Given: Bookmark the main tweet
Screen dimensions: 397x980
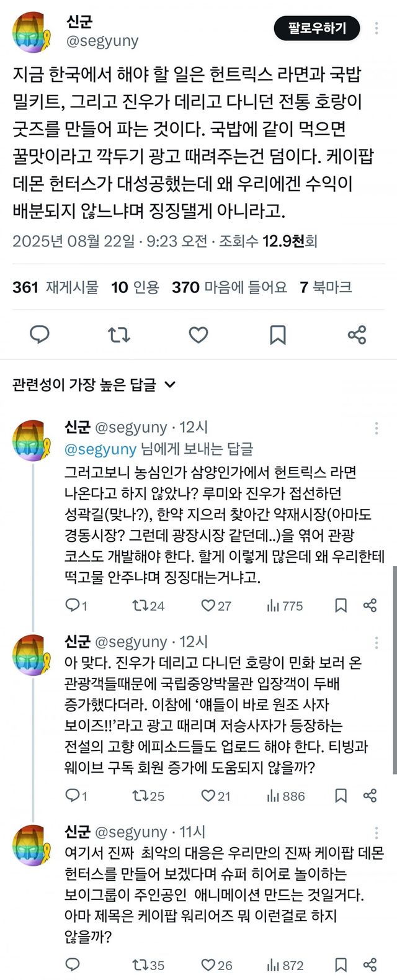Looking at the screenshot, I should pyautogui.click(x=277, y=335).
